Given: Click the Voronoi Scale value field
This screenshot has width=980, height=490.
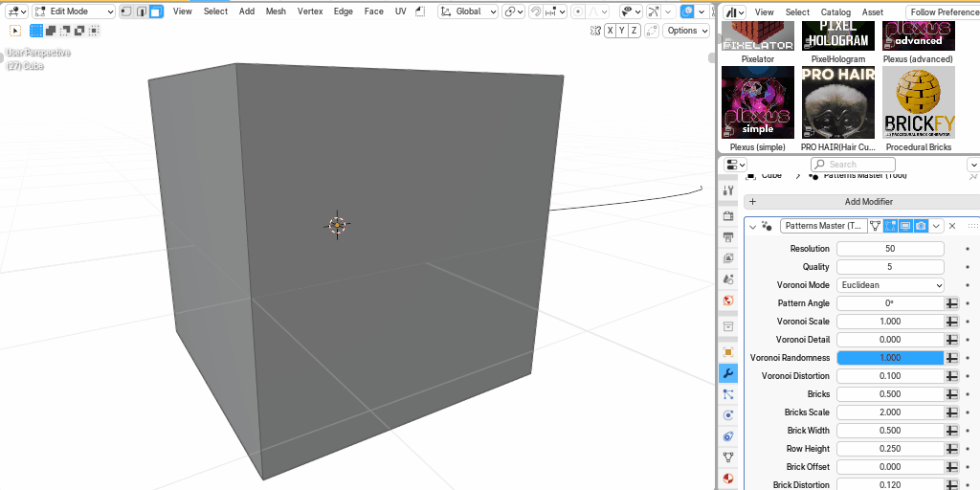Looking at the screenshot, I should [890, 322].
